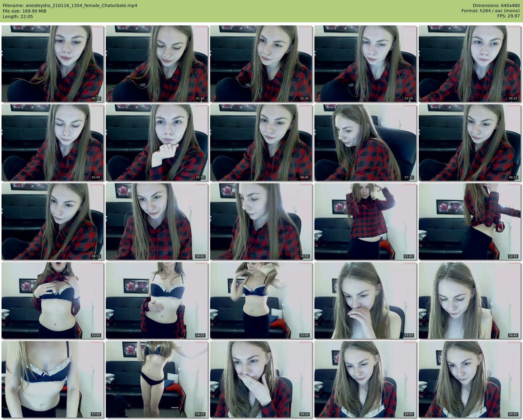Click the Filename line in the header
This screenshot has height=420, width=523.
[70, 6]
